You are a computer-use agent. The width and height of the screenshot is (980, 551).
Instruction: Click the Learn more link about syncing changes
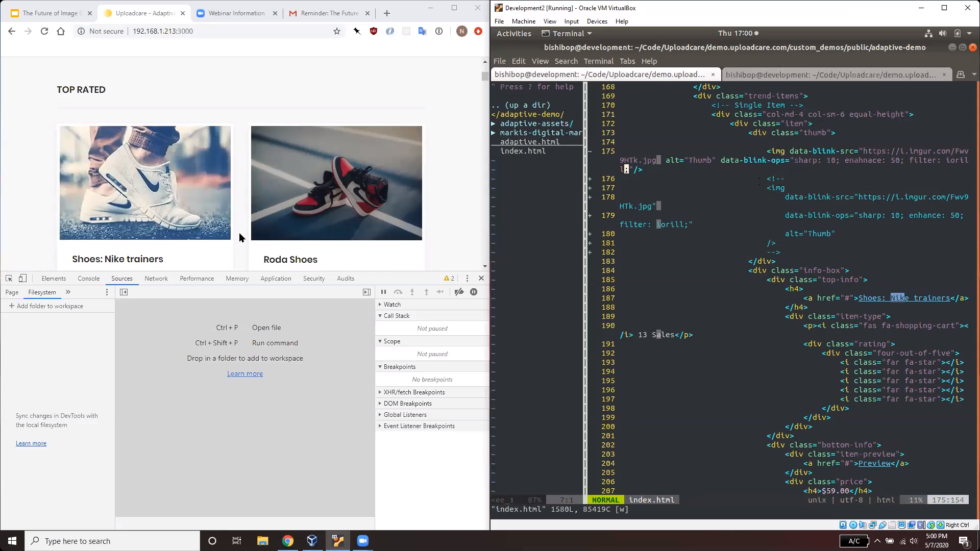point(31,443)
